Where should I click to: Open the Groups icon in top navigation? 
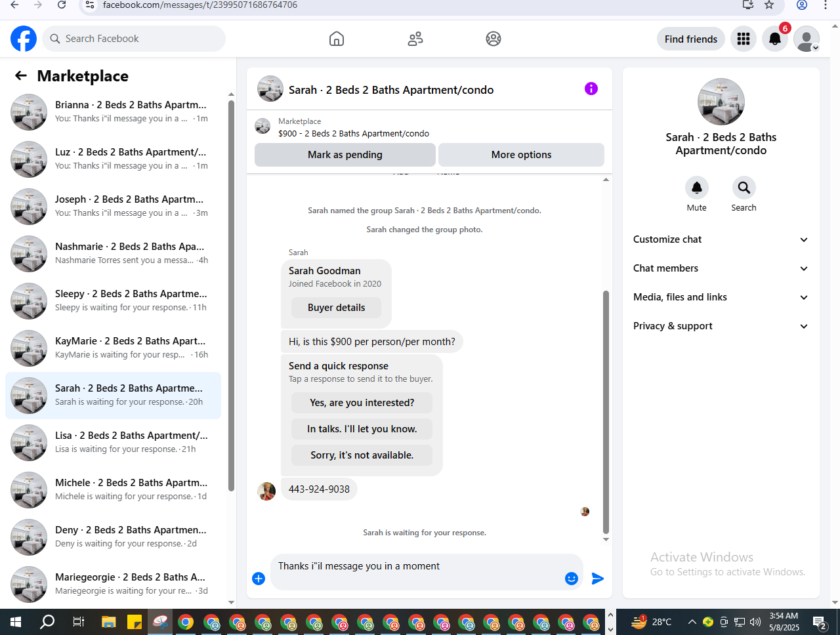coord(493,39)
